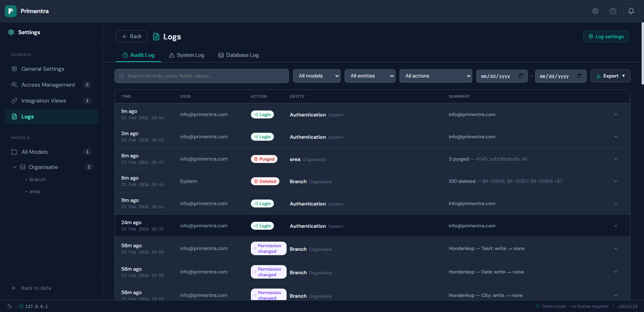Click Back to data link
The width and height of the screenshot is (644, 312).
point(31,288)
